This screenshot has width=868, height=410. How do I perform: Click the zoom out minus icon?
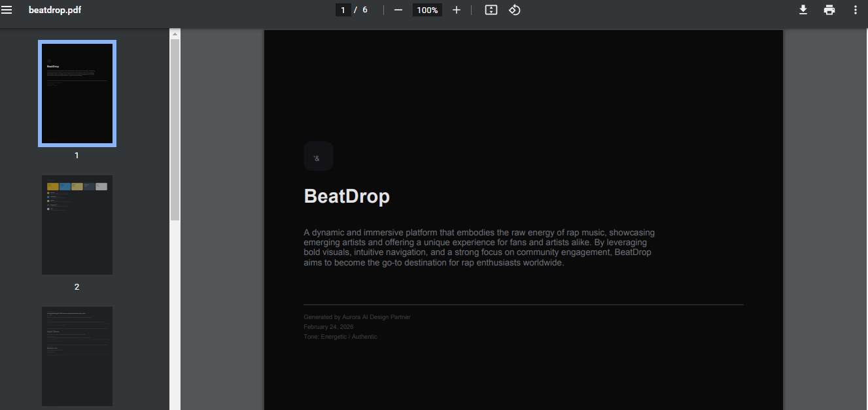click(x=398, y=10)
